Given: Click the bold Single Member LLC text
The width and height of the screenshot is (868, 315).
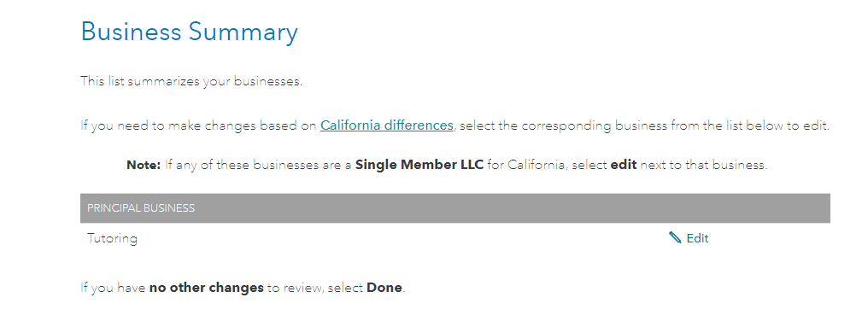Looking at the screenshot, I should click(419, 165).
